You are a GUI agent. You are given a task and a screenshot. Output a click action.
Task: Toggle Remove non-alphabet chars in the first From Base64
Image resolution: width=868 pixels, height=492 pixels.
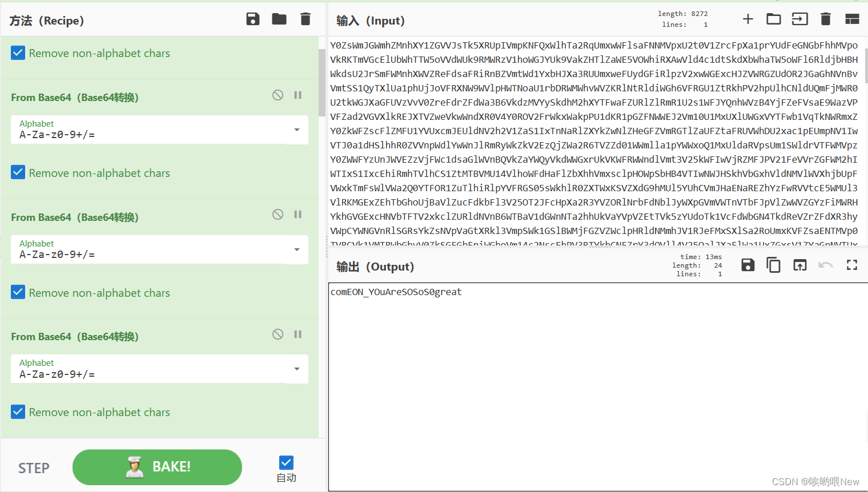[18, 173]
